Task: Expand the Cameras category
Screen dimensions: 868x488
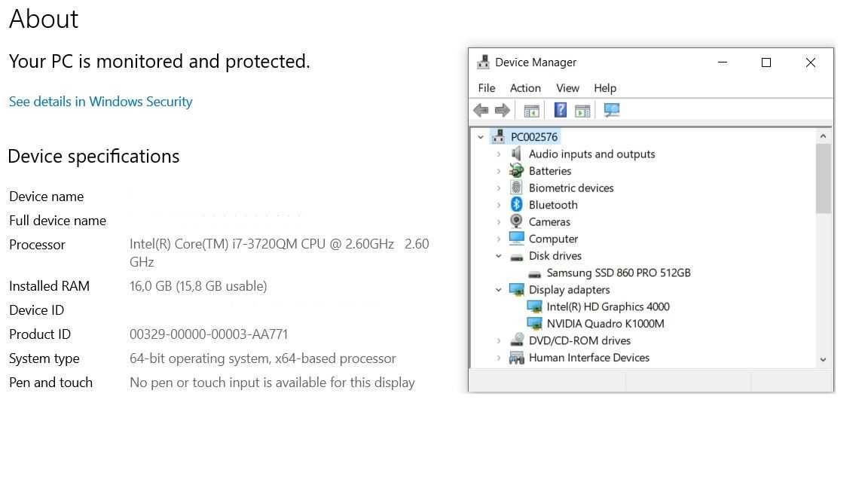Action: 498,222
